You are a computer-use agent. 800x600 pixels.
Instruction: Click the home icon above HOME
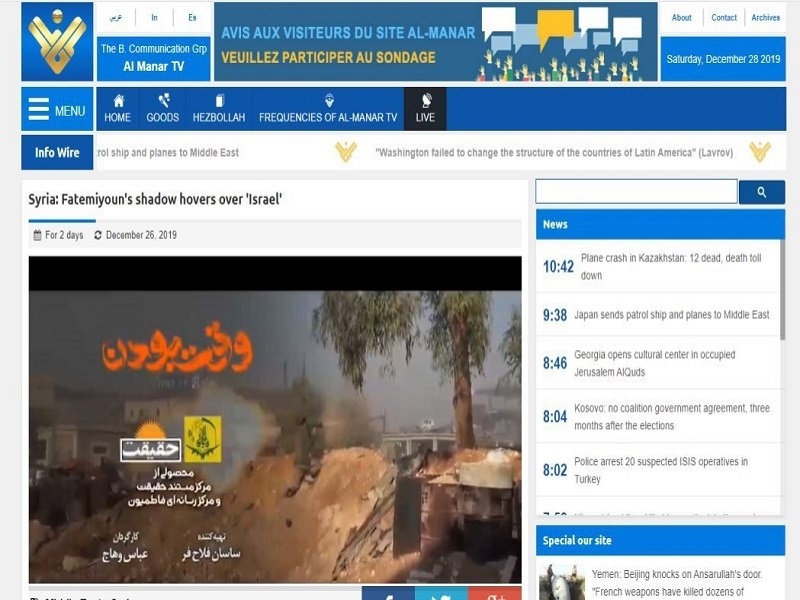(118, 100)
